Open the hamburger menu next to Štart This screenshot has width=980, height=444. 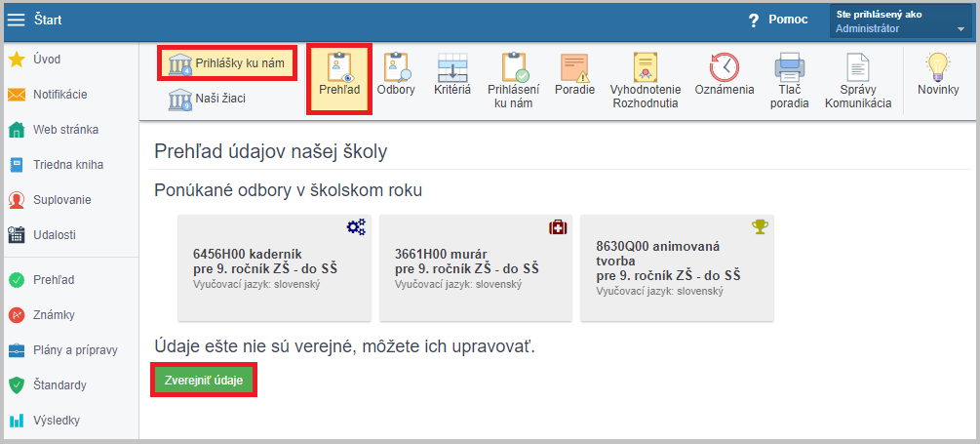pyautogui.click(x=16, y=20)
